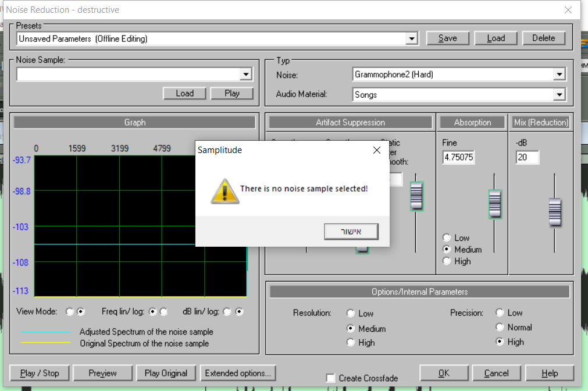588x391 pixels.
Task: Open the Noise type dropdown
Action: (559, 74)
